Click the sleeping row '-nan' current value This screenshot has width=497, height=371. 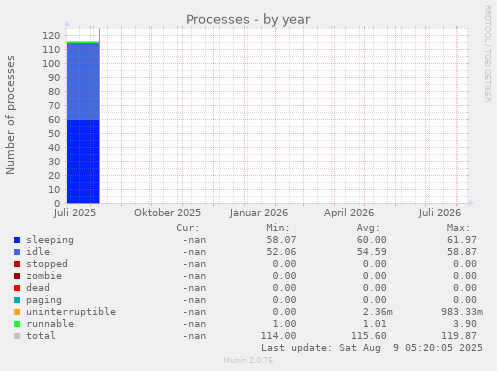(x=194, y=240)
